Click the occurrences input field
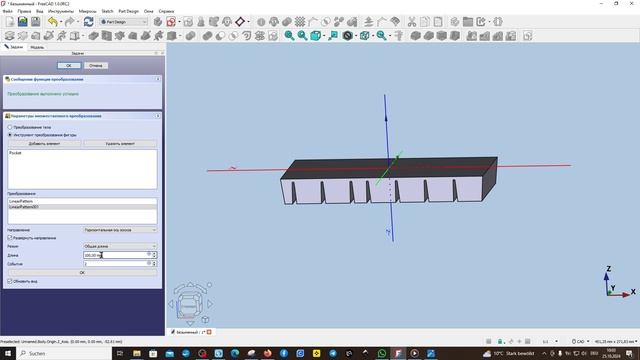This screenshot has height=360, width=640. pyautogui.click(x=117, y=264)
